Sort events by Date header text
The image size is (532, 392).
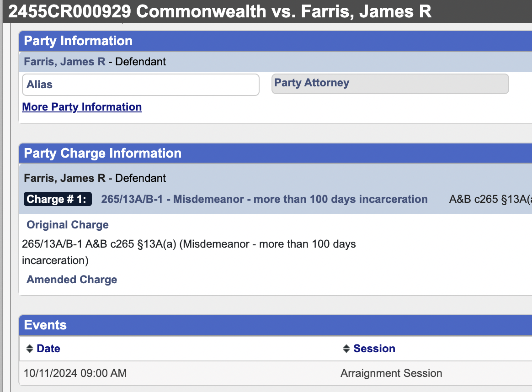point(48,349)
